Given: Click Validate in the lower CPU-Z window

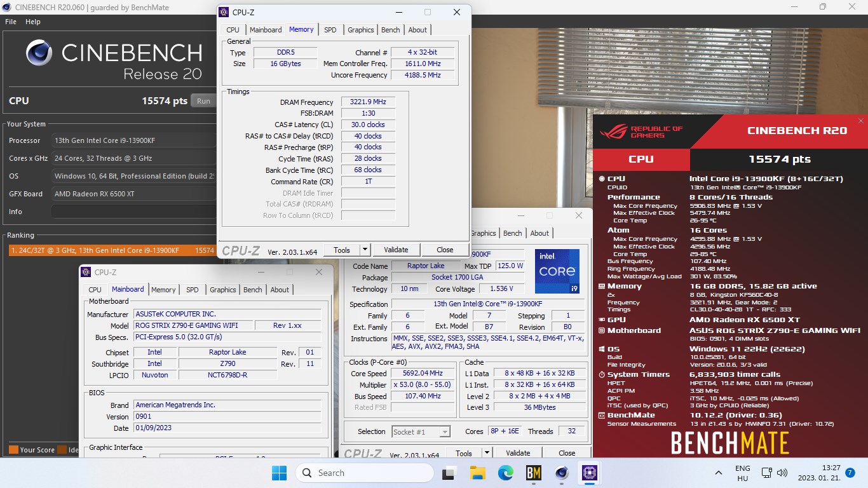Looking at the screenshot, I should pyautogui.click(x=518, y=453).
